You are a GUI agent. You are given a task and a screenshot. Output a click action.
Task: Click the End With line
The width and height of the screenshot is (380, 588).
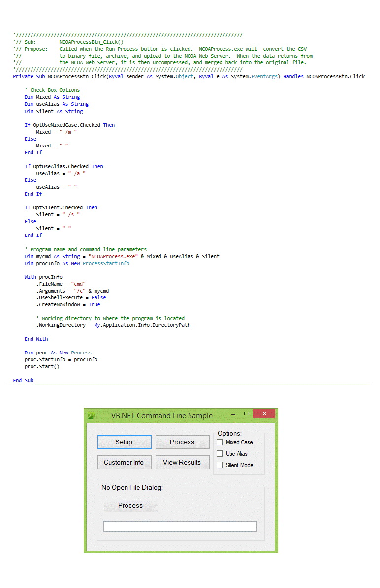click(x=36, y=339)
